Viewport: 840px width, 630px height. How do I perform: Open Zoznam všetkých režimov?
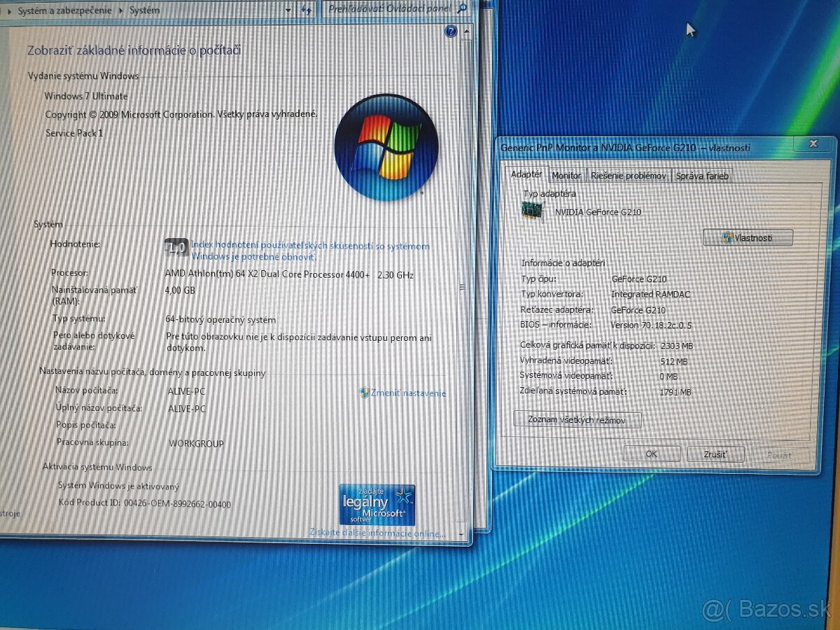point(578,419)
